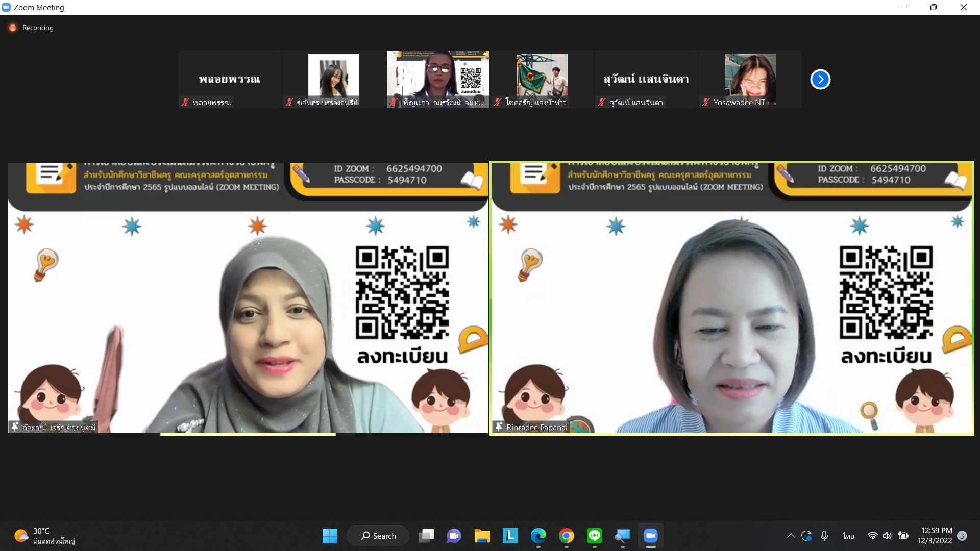Open the volume control in tray
Screen dimensions: 980x551
coord(888,536)
